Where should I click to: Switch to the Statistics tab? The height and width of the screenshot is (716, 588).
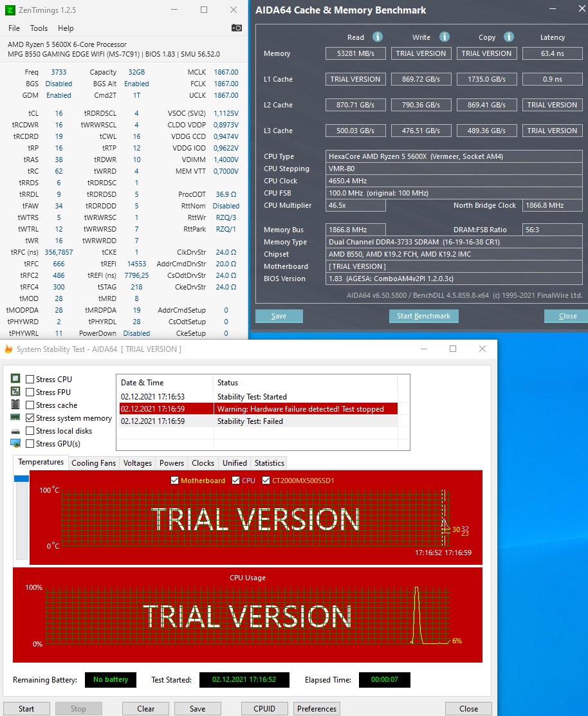270,463
